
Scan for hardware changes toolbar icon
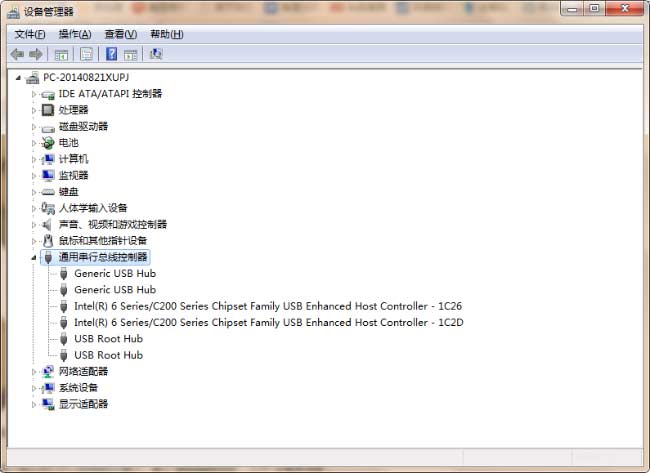156,54
